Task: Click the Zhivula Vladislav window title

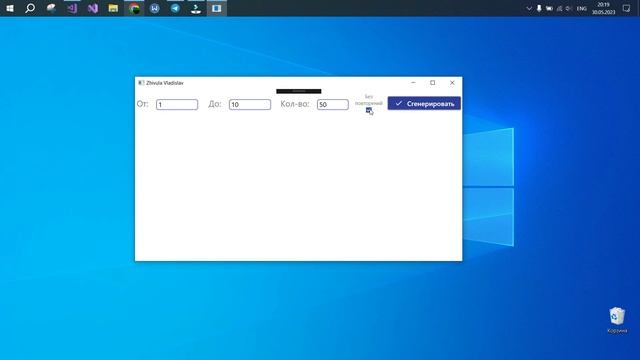Action: 165,83
